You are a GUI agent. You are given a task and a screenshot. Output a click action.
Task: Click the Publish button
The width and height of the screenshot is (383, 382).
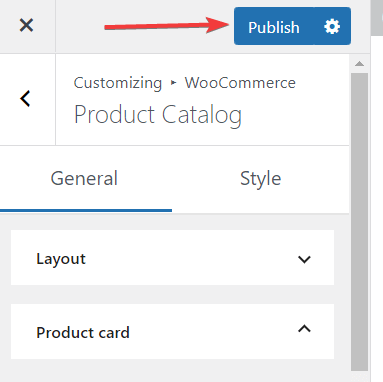pos(274,26)
